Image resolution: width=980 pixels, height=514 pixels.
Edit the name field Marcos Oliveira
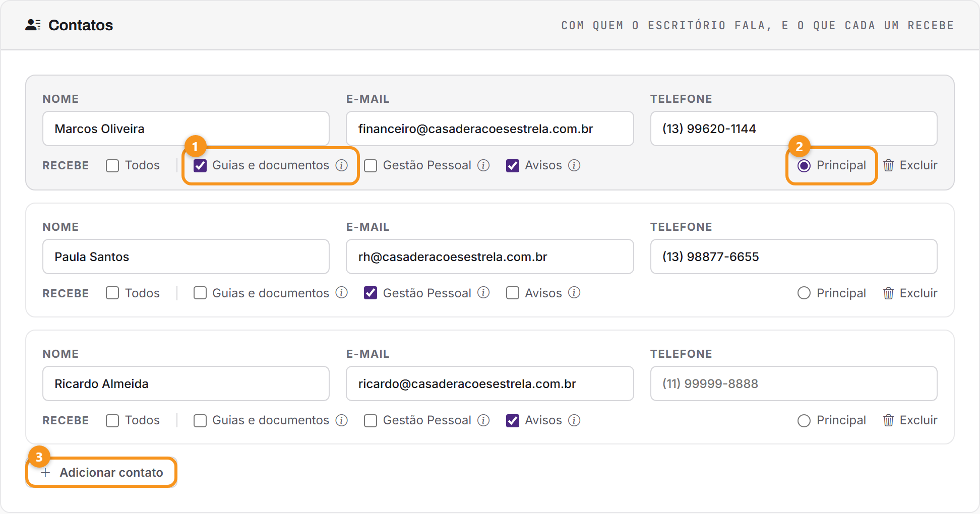(186, 128)
